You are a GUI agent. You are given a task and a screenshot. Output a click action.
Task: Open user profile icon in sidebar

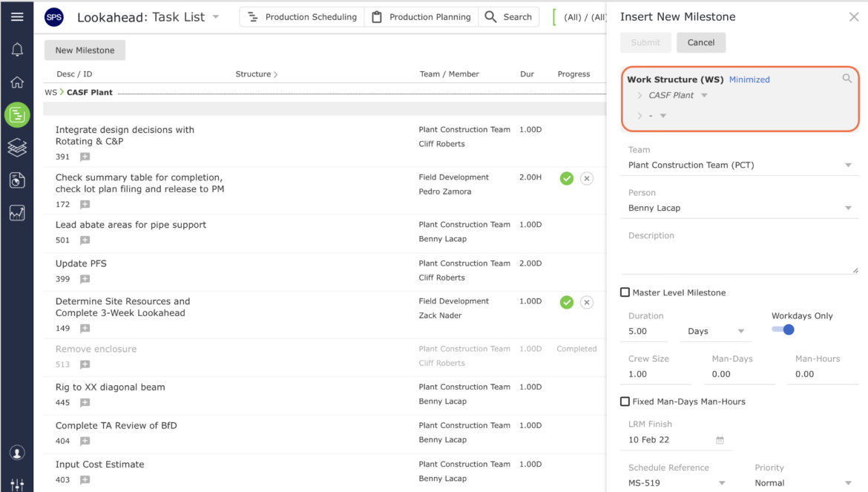pyautogui.click(x=17, y=453)
